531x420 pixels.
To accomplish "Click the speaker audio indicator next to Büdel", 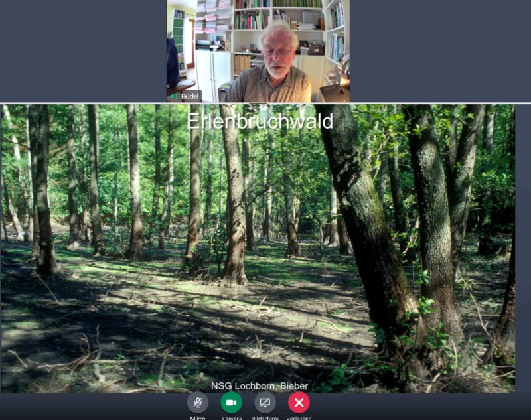I will point(174,96).
